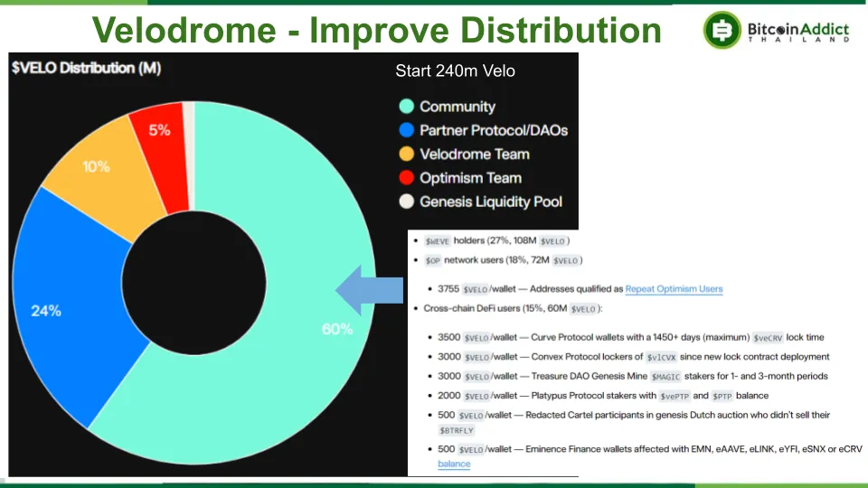Click 'Cross-chain DeFi users (15%, 60M' text
Viewport: 868px width, 488px height.
tap(495, 308)
